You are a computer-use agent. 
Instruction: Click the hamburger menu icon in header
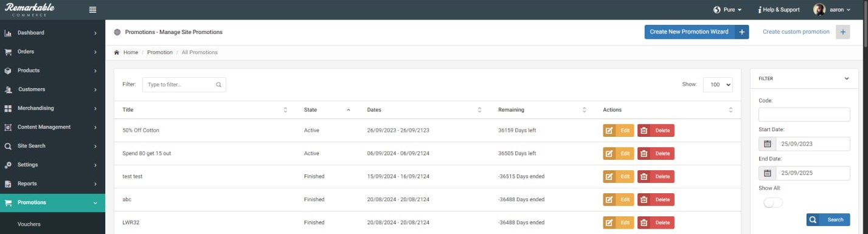coord(92,10)
